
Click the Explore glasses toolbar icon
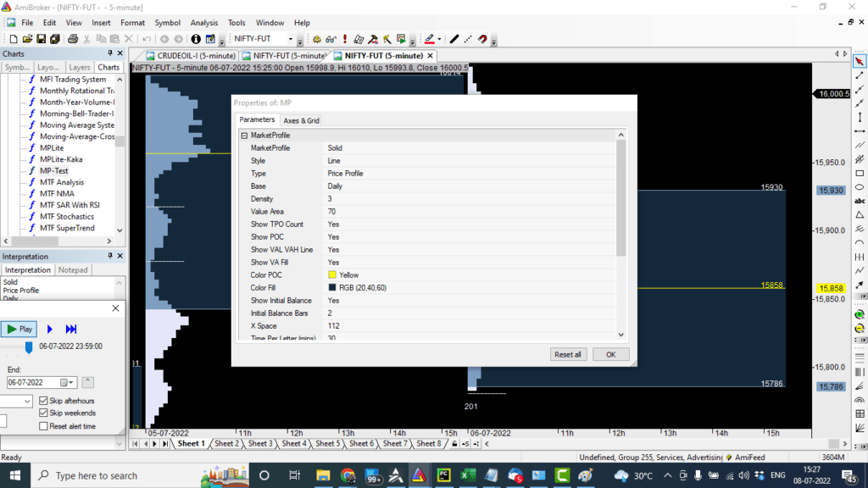331,39
